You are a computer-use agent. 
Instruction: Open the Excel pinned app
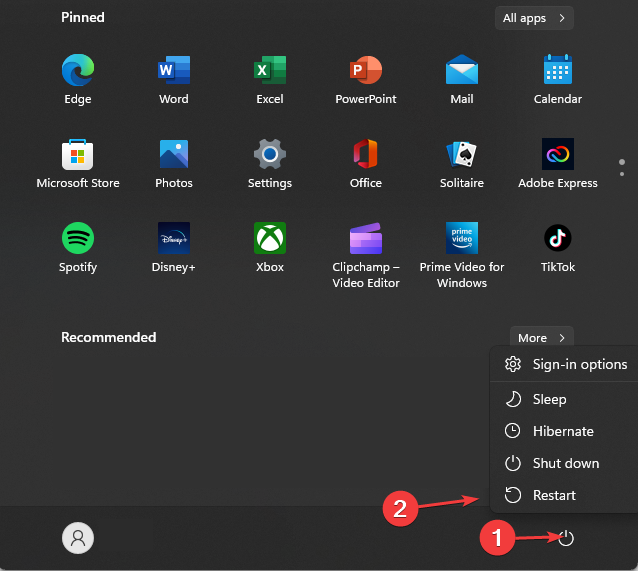(x=270, y=79)
